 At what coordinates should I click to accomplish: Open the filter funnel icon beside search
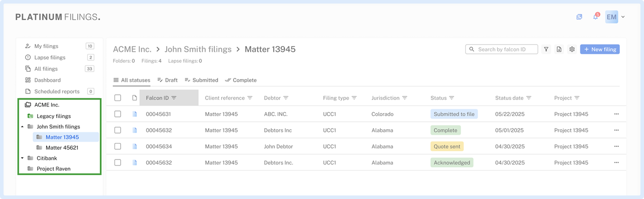[546, 49]
